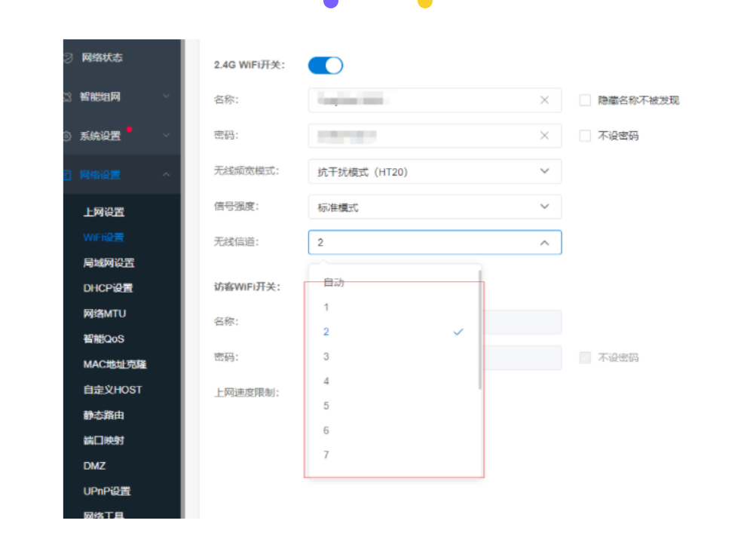Click the channel list scrollbar
The height and width of the screenshot is (542, 756).
tap(479, 330)
